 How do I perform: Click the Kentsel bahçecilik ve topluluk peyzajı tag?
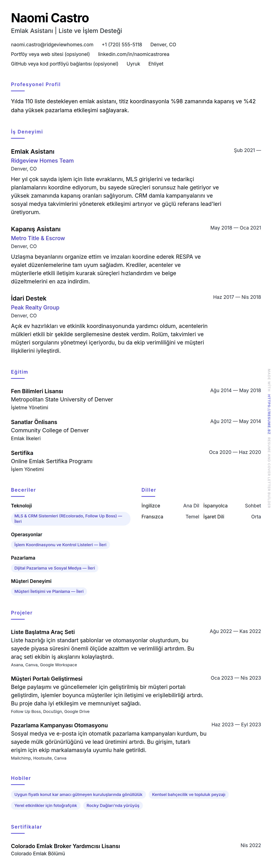pos(189,795)
